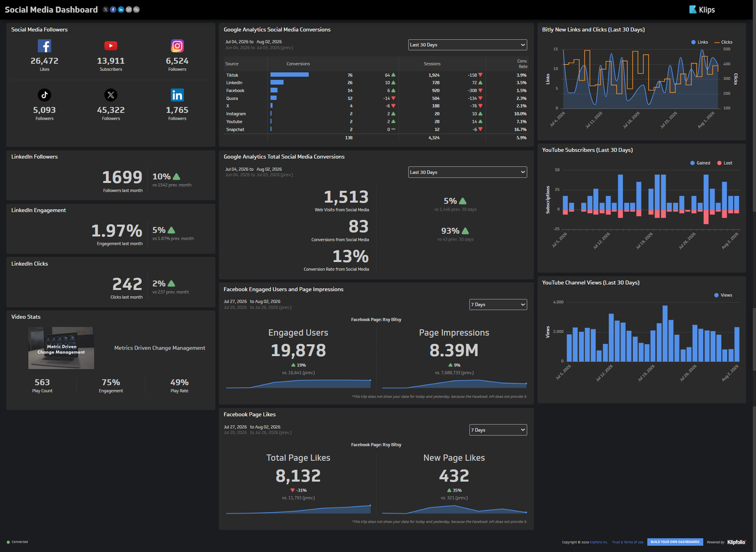Click Tiktok sessions red down arrow
Viewport: 756px width, 552px height.
click(481, 75)
